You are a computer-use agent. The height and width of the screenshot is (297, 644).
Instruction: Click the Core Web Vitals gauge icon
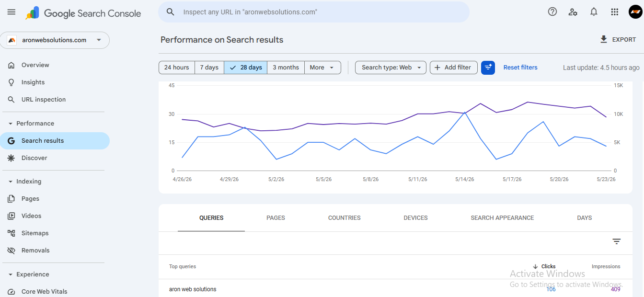pos(11,292)
